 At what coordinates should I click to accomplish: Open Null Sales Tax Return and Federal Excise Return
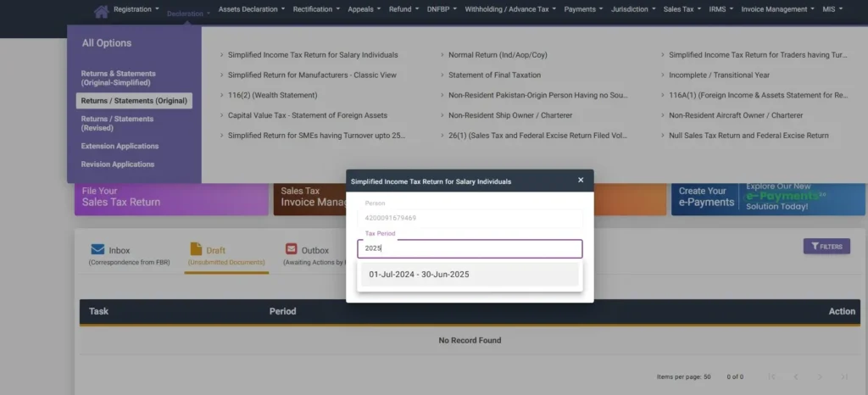coord(748,136)
